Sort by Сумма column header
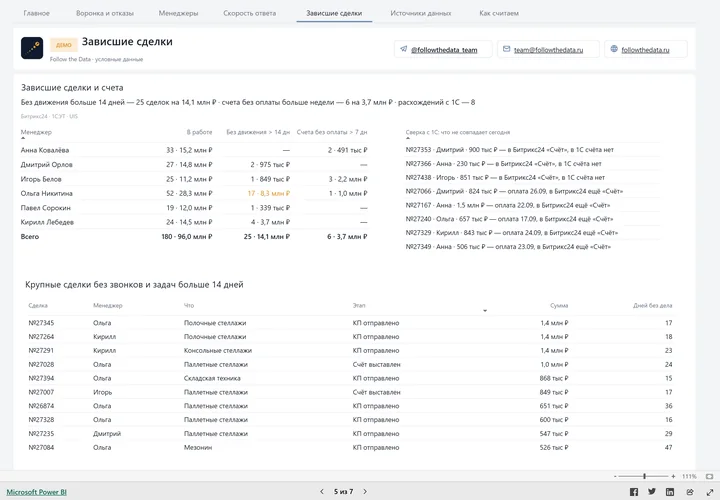This screenshot has width=720, height=500. point(559,305)
